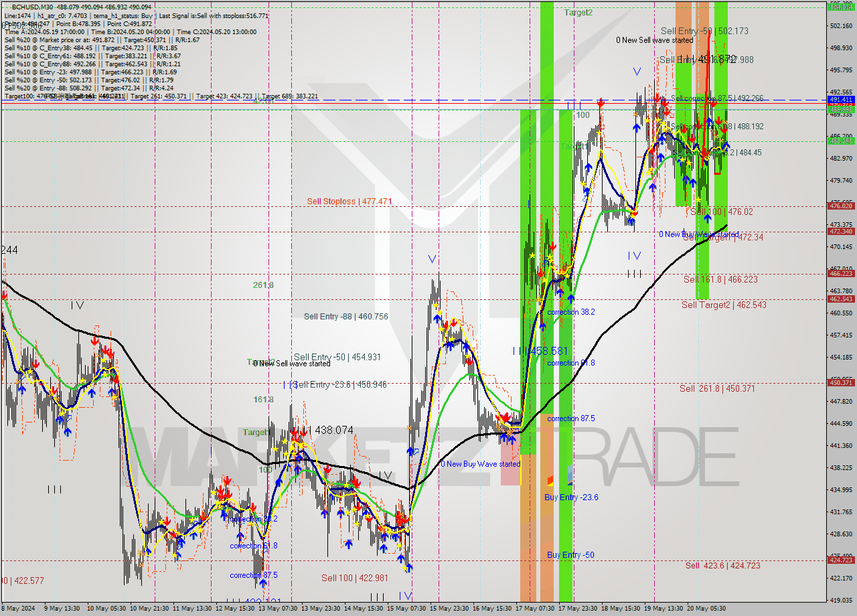Click the 495.795 price axis value
This screenshot has height=616, width=857.
point(841,70)
